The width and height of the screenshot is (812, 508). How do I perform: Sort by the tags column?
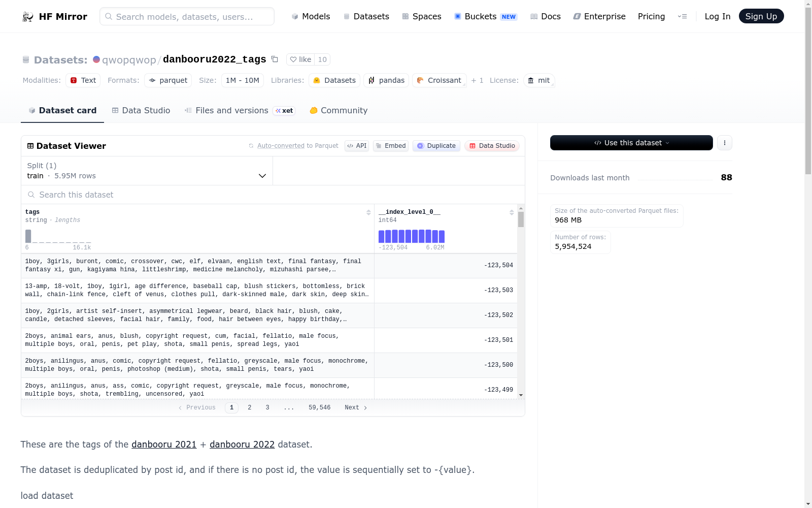tap(368, 212)
